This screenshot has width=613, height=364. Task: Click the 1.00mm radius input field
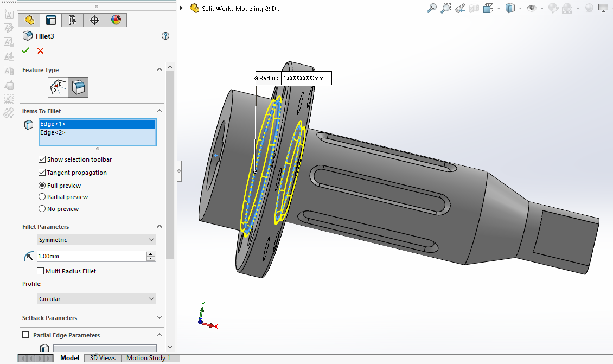pos(91,256)
